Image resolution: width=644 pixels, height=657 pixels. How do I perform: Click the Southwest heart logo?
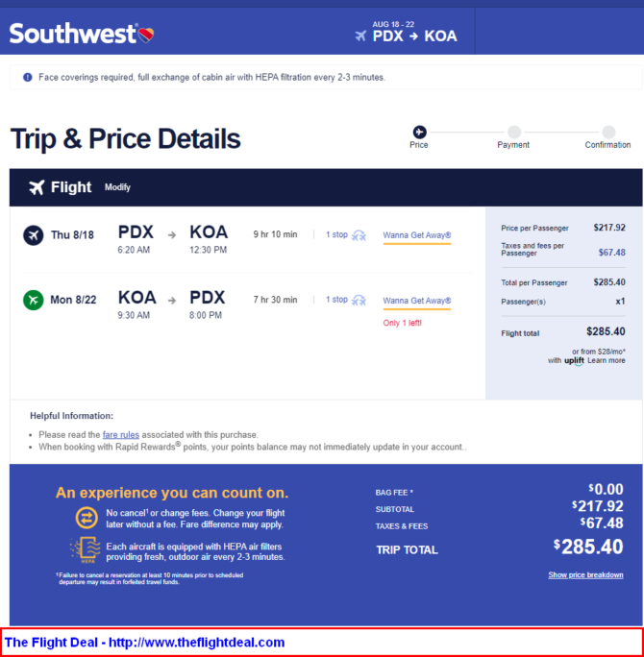click(x=146, y=35)
